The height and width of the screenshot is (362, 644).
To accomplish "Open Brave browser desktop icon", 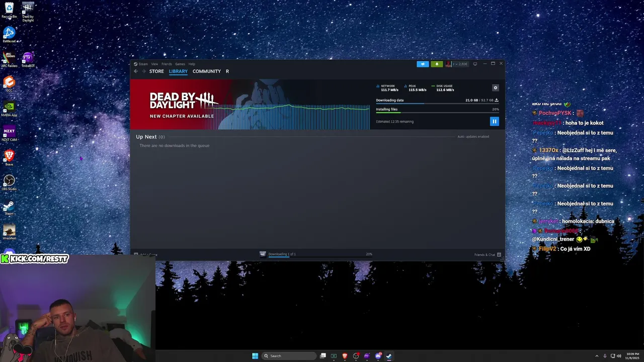I will [x=9, y=158].
